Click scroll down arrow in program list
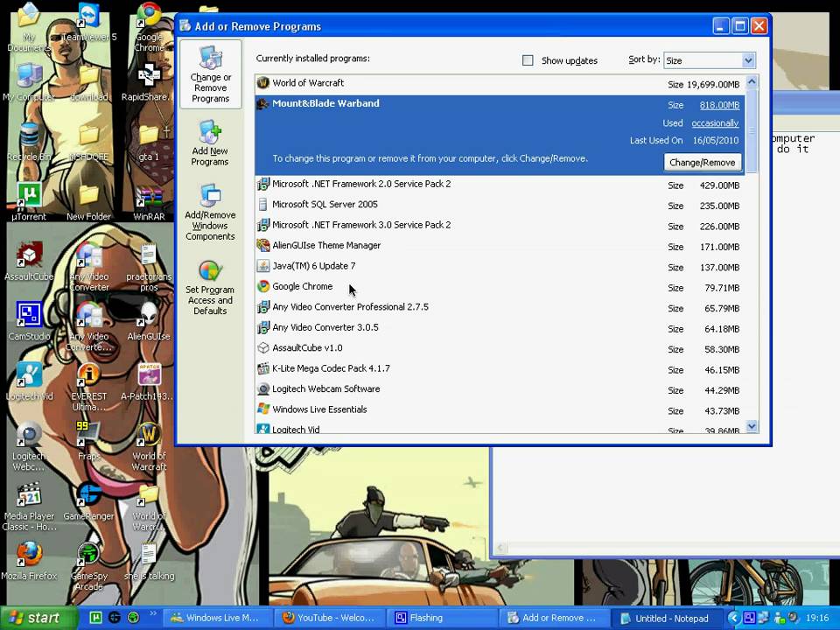Viewport: 840px width, 630px height. (x=752, y=426)
